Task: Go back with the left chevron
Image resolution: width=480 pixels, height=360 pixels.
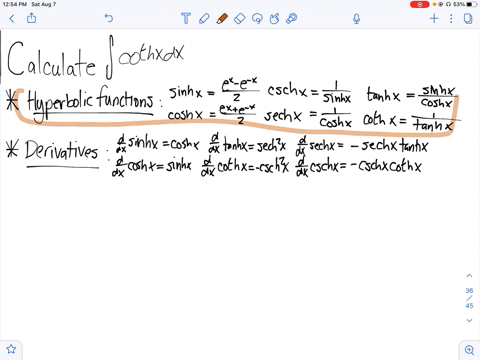Action: (12, 18)
